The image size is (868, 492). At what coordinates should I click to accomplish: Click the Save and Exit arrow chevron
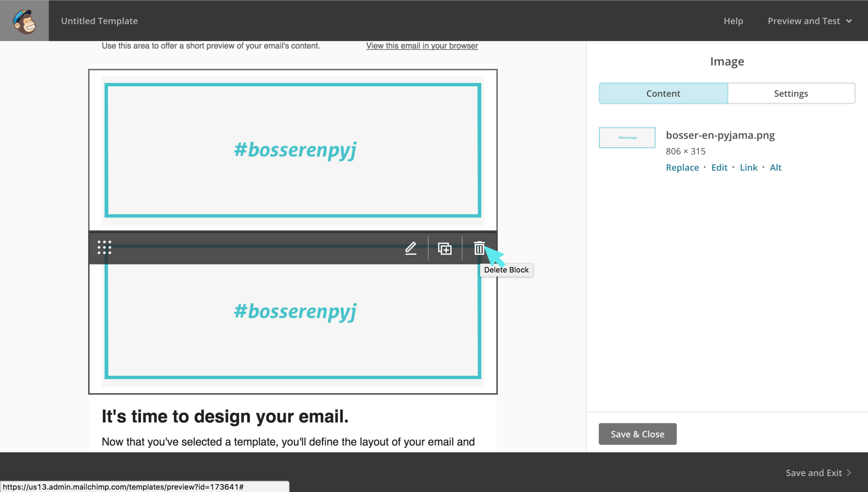pyautogui.click(x=849, y=473)
